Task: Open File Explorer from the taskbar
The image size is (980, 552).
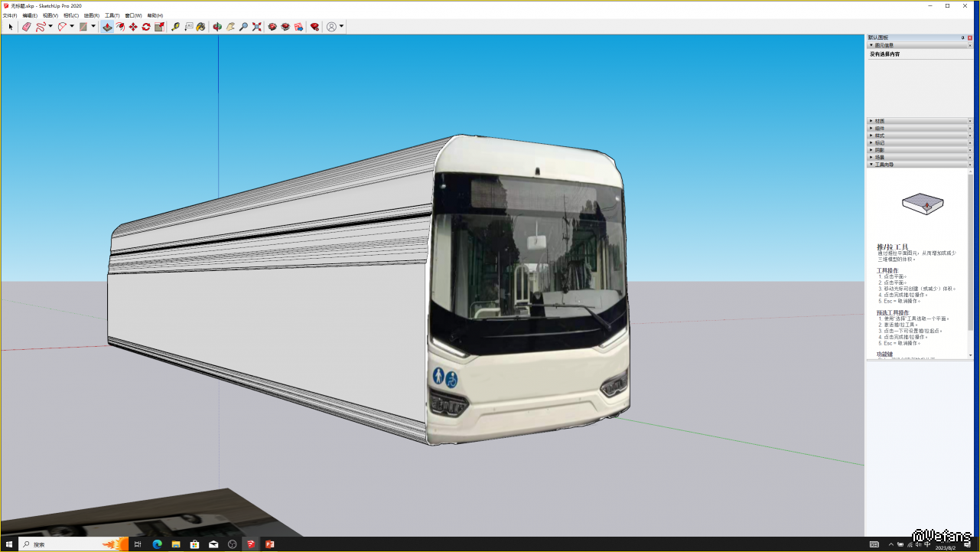Action: click(176, 544)
